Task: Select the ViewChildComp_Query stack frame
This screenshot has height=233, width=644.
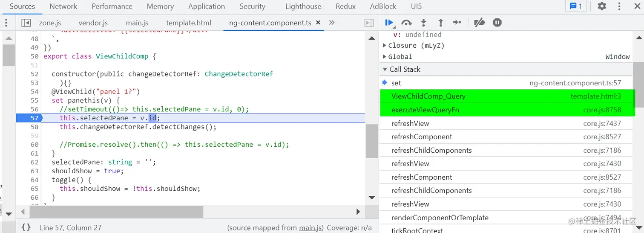Action: 506,96
